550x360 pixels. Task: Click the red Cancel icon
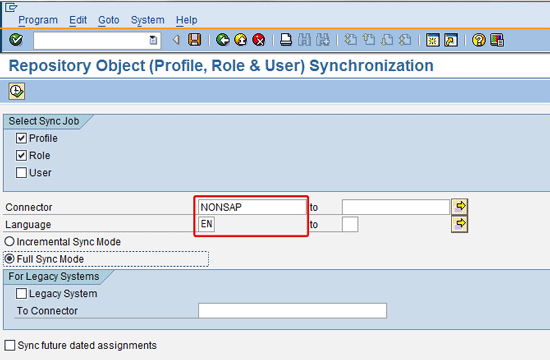pos(259,40)
